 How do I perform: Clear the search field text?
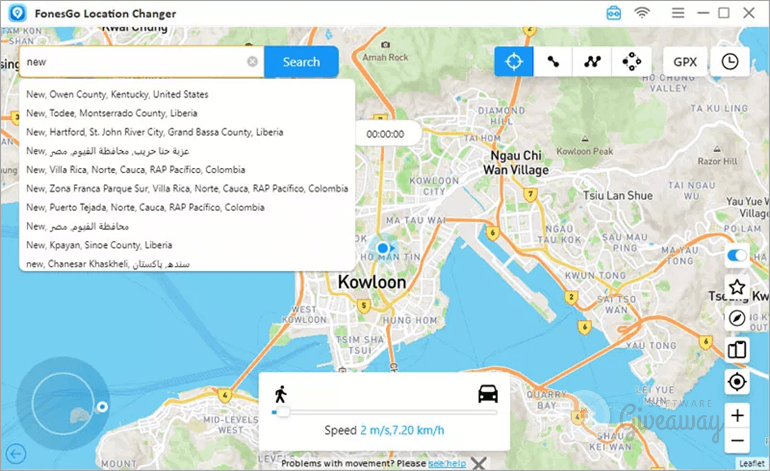tap(252, 61)
